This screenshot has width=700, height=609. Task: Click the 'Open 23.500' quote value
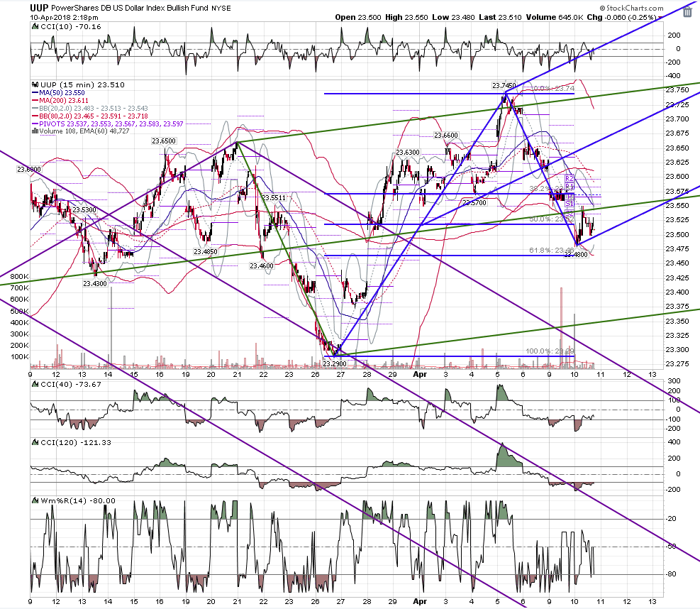point(358,18)
